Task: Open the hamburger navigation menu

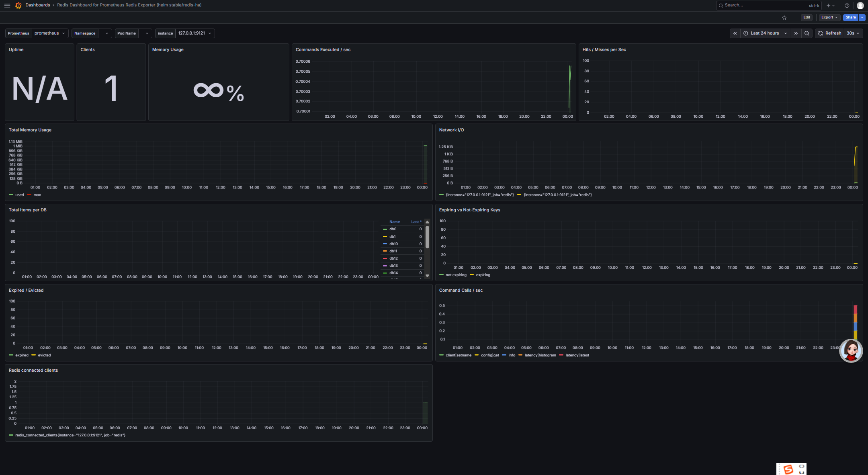Action: 7,5
